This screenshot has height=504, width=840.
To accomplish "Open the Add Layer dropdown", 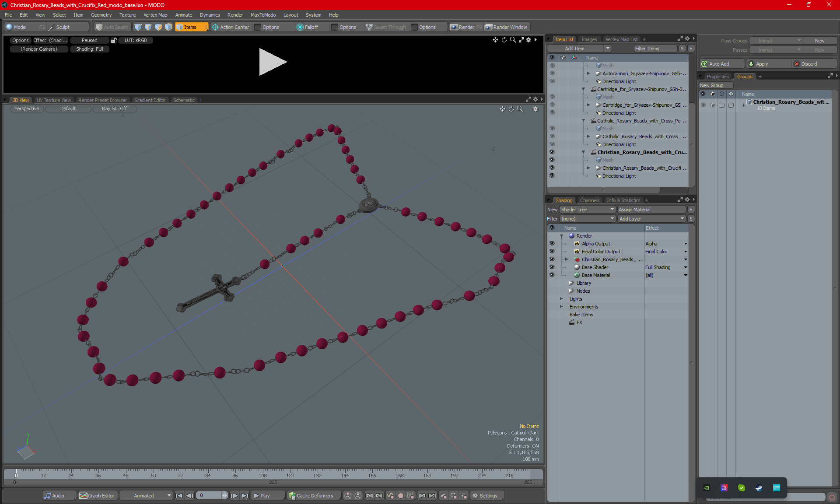I will 651,219.
